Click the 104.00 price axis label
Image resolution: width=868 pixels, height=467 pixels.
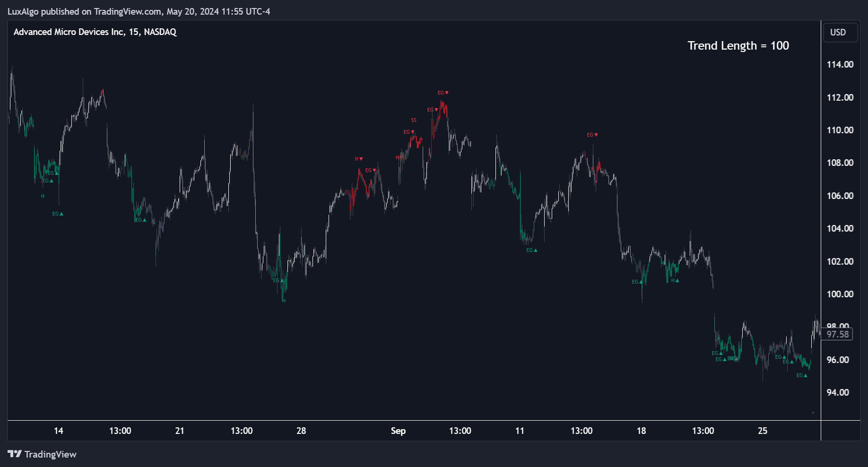click(840, 228)
